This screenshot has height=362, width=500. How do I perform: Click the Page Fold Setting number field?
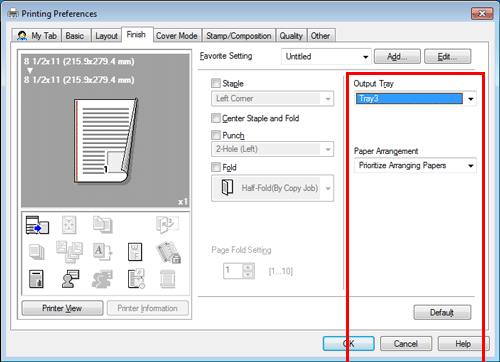click(x=233, y=271)
